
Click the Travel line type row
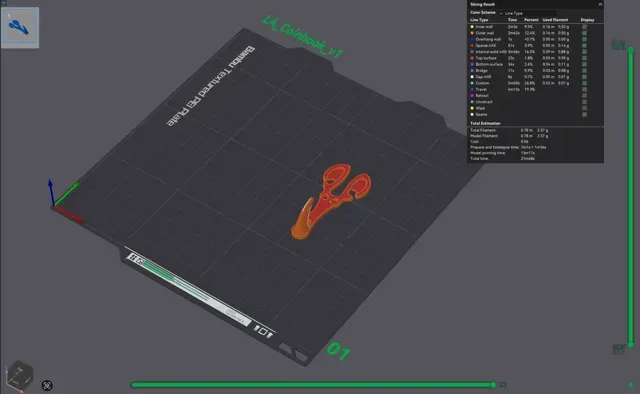[535, 89]
